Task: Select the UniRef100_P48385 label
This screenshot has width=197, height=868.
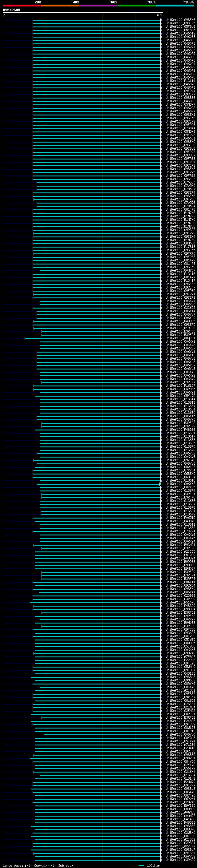Action: pos(180,321)
